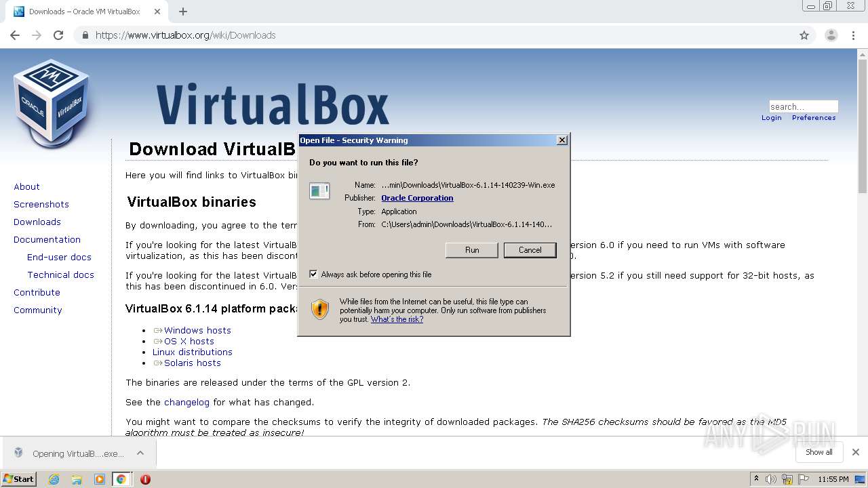The width and height of the screenshot is (868, 488).
Task: Open Technical docs
Action: [x=60, y=274]
